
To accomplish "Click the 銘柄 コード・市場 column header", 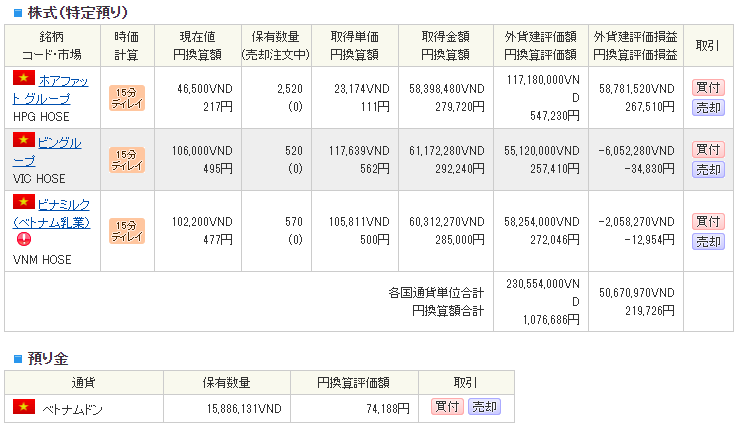I will click(x=52, y=45).
